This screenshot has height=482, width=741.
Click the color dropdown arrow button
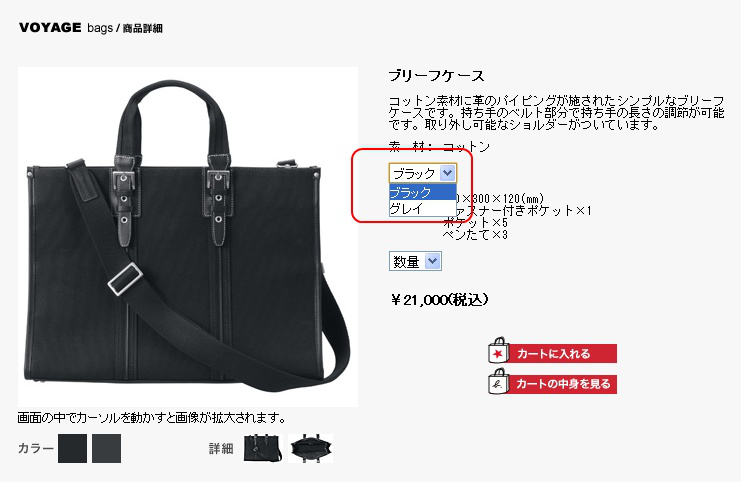(447, 173)
